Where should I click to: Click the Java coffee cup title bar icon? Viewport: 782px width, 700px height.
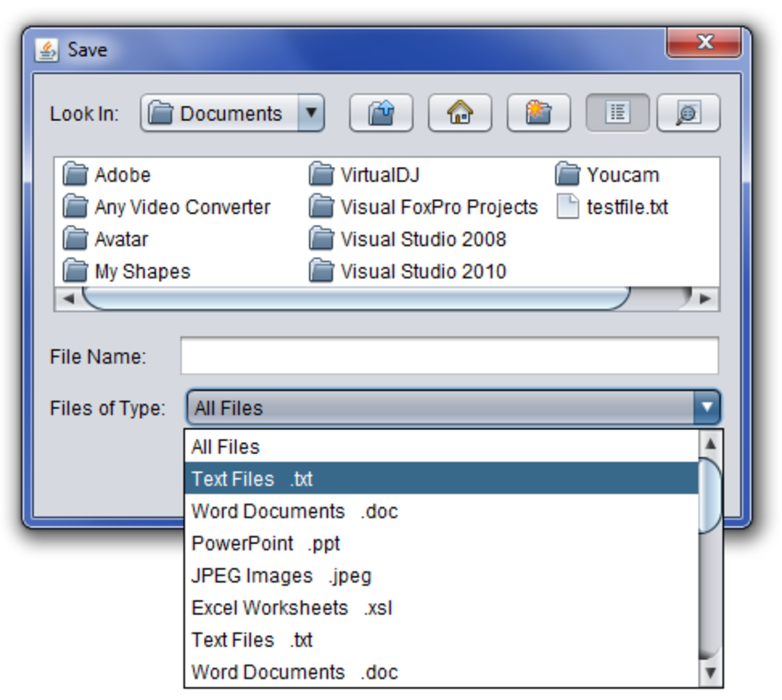[x=46, y=48]
